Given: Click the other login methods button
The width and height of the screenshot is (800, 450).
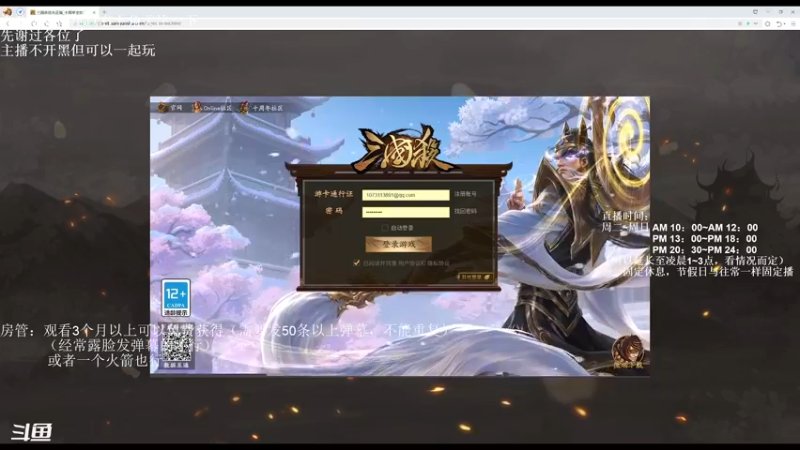Looking at the screenshot, I should click(x=475, y=277).
